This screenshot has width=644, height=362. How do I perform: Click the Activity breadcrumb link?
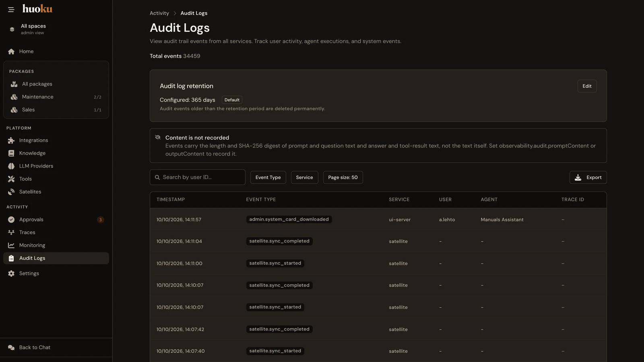[x=159, y=13]
